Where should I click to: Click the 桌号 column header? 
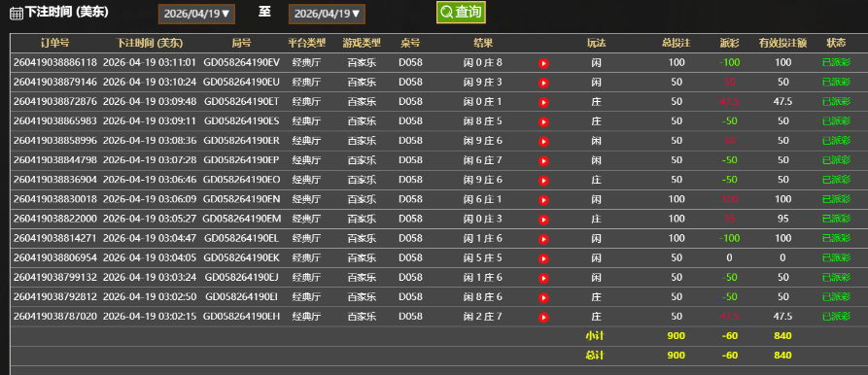pyautogui.click(x=410, y=43)
